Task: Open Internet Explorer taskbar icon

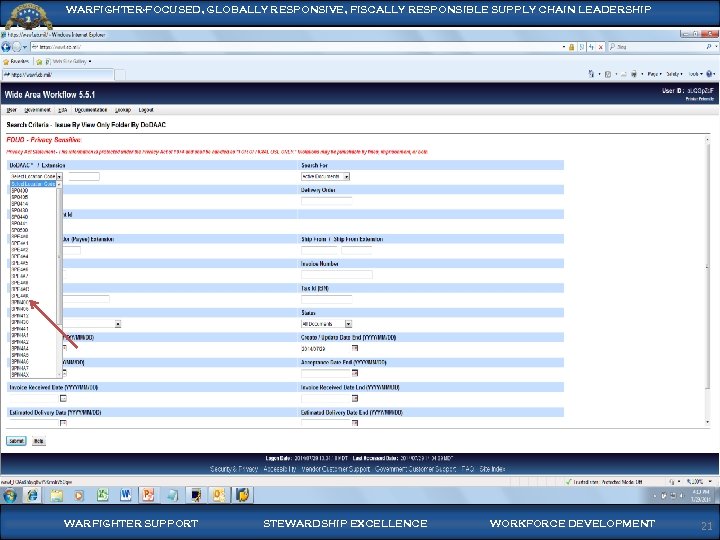Action: pyautogui.click(x=32, y=494)
